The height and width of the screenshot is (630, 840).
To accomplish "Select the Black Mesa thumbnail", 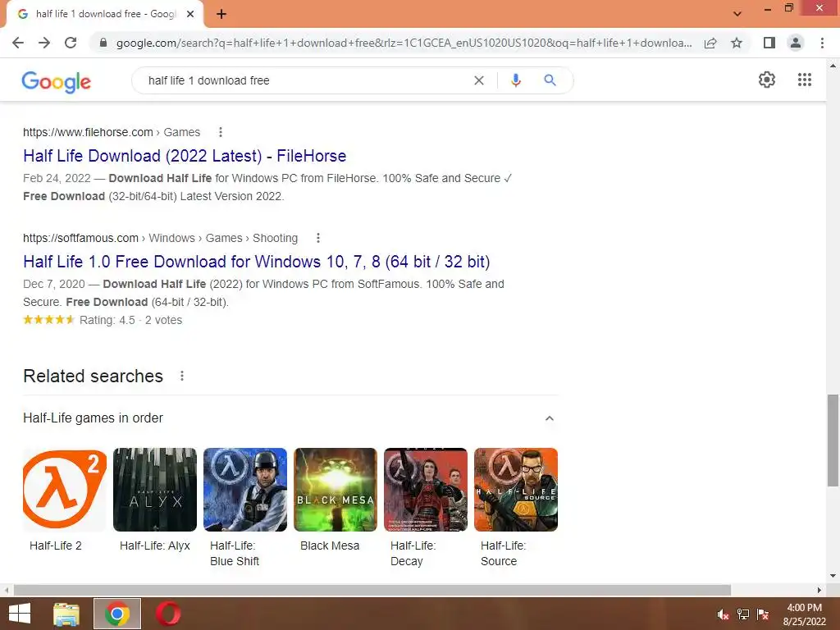I will pyautogui.click(x=336, y=490).
